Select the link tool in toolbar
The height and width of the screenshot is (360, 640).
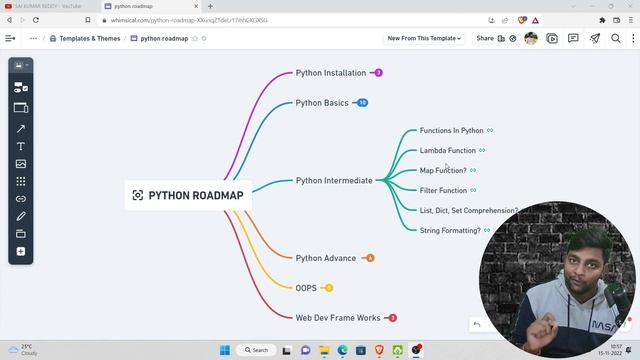click(21, 199)
